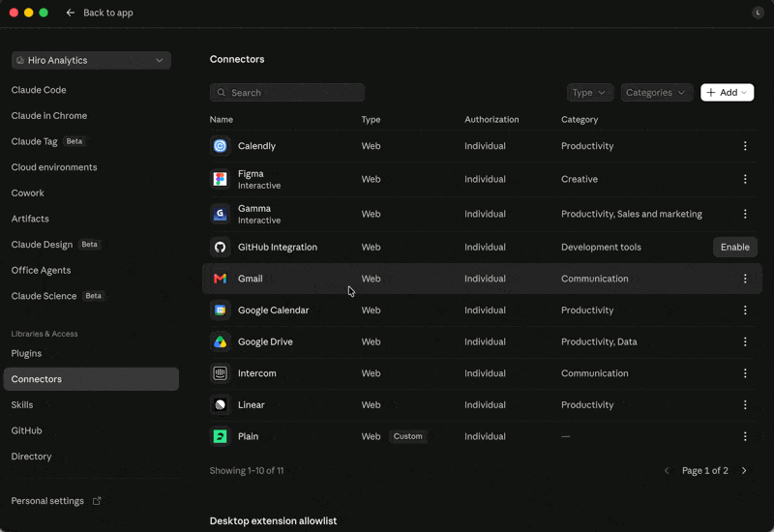Open more options for the Plain connector
774x532 pixels.
coord(745,437)
